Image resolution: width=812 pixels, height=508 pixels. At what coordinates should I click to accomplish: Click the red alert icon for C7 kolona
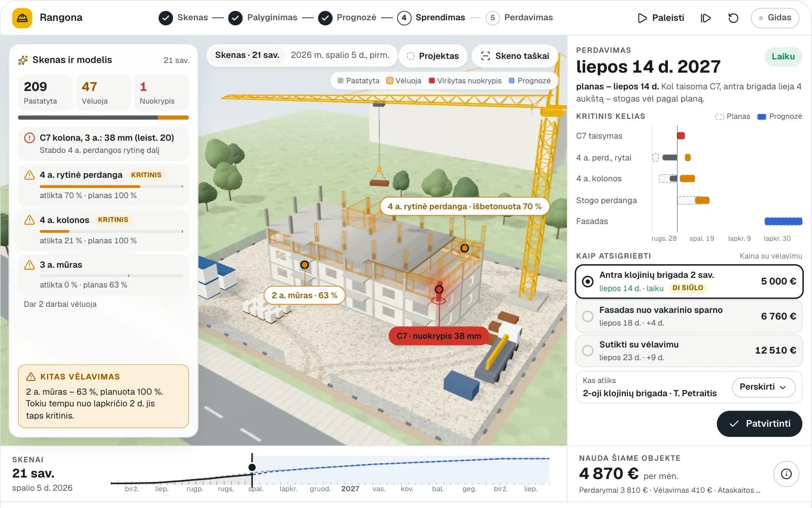[x=29, y=138]
